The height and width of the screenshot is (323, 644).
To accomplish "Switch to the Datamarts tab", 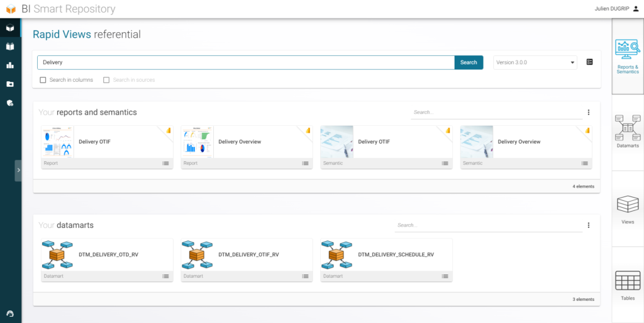I will click(628, 132).
